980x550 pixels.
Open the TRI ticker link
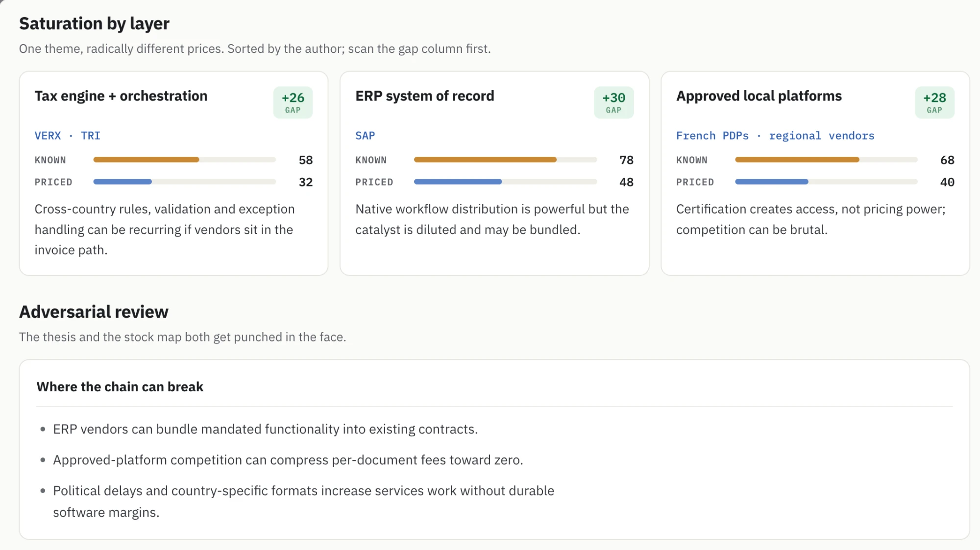coord(90,136)
